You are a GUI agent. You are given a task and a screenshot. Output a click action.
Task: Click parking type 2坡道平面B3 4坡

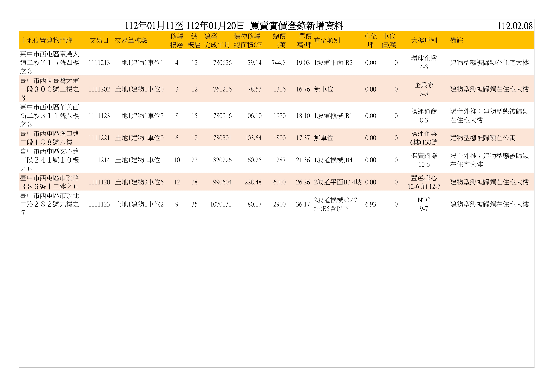pyautogui.click(x=338, y=182)
